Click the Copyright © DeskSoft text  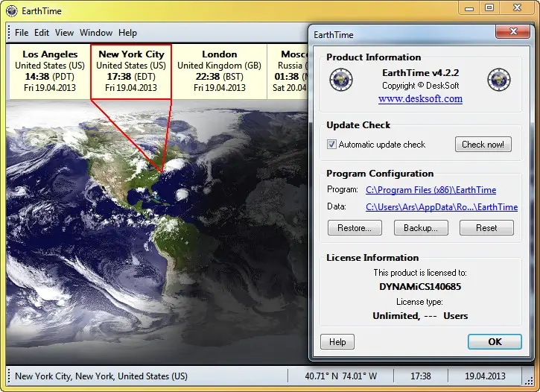421,86
